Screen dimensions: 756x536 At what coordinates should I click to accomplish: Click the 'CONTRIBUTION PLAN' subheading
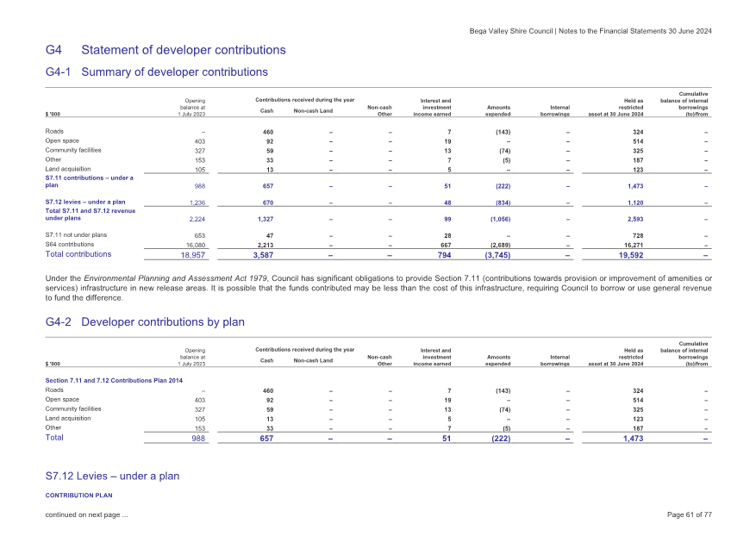click(78, 495)
